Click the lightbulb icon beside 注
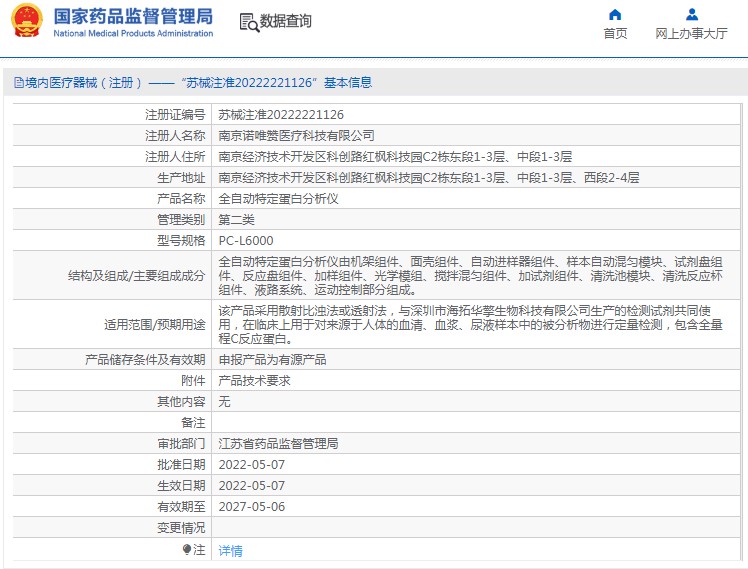 (187, 550)
